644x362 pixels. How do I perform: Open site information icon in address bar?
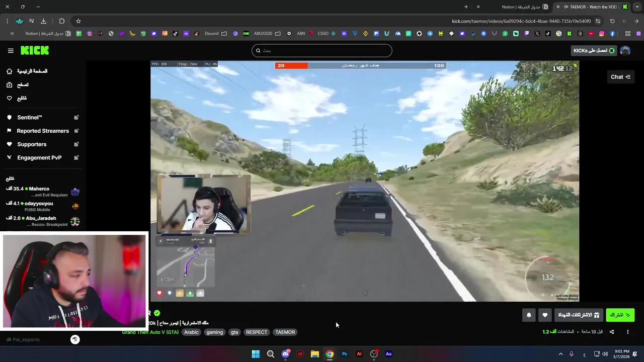598,21
